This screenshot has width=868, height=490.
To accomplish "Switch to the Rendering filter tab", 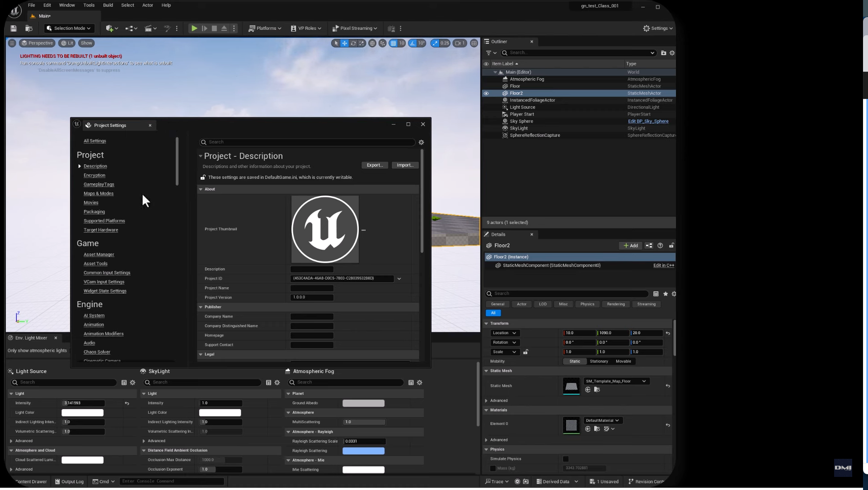I will 615,304.
